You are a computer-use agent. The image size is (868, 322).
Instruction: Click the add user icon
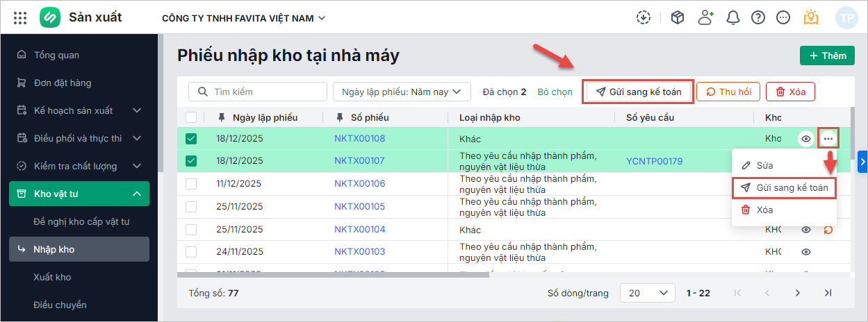pyautogui.click(x=706, y=17)
